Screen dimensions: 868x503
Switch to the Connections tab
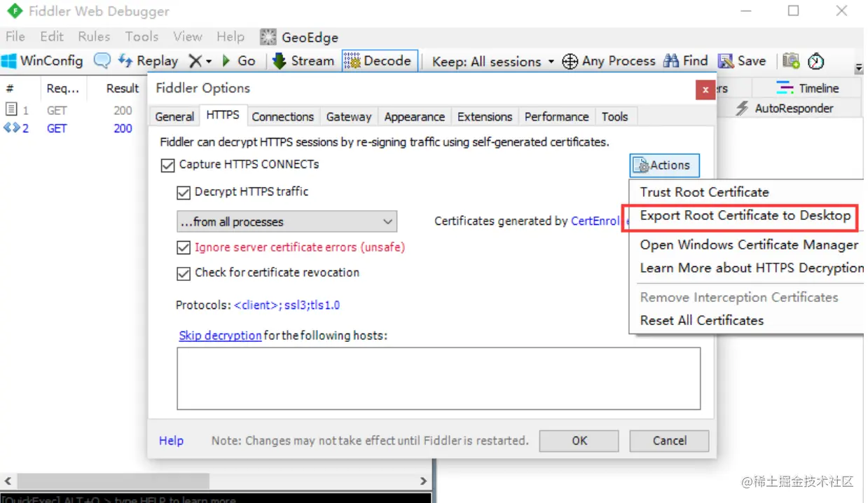pyautogui.click(x=283, y=117)
